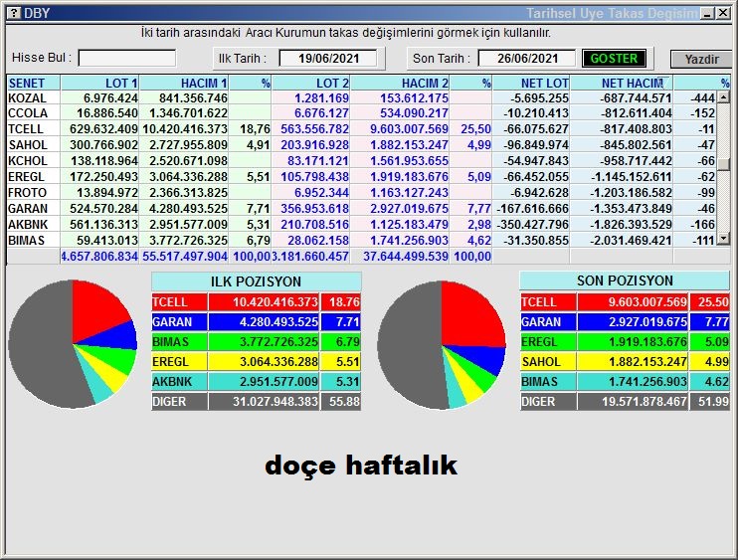The image size is (738, 560).
Task: Minimize the DBY window
Action: [707, 13]
